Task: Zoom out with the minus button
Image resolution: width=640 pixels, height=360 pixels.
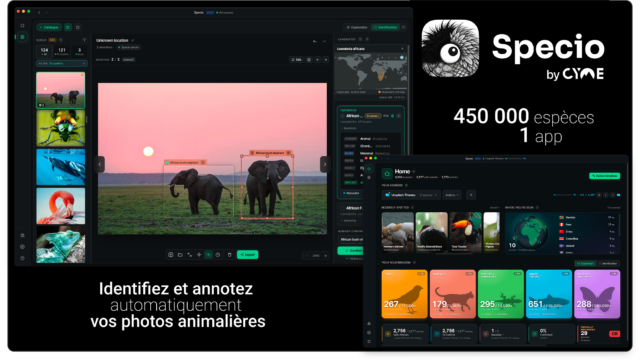Action: (x=307, y=256)
